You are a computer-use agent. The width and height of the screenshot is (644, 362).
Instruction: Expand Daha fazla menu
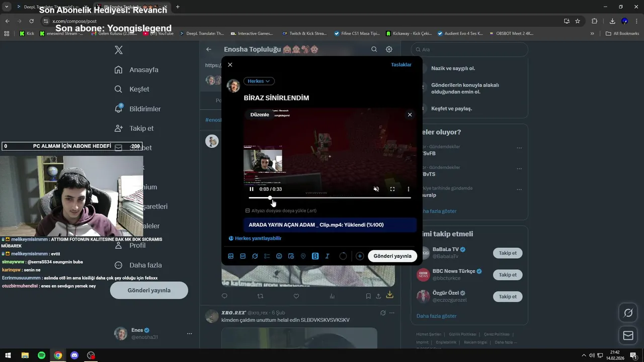[138, 265]
